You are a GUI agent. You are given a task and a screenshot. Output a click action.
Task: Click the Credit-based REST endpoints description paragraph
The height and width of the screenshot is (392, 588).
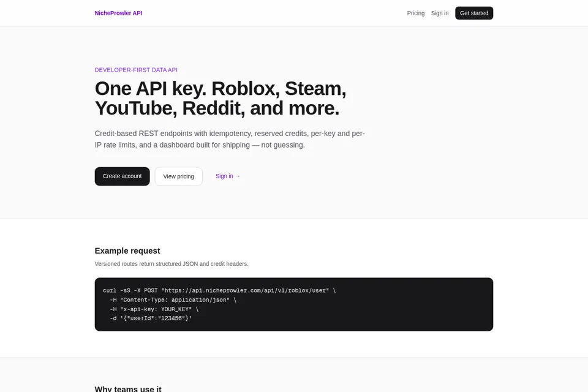(x=230, y=139)
